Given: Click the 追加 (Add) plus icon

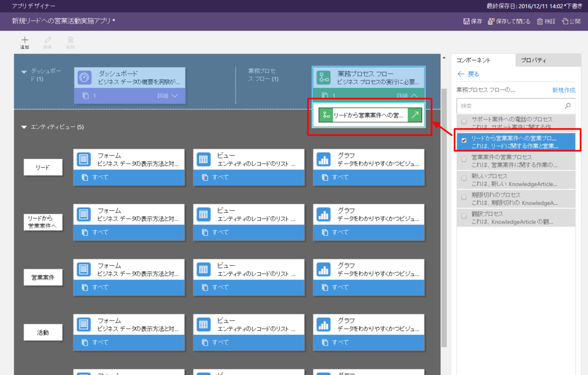Looking at the screenshot, I should [25, 40].
